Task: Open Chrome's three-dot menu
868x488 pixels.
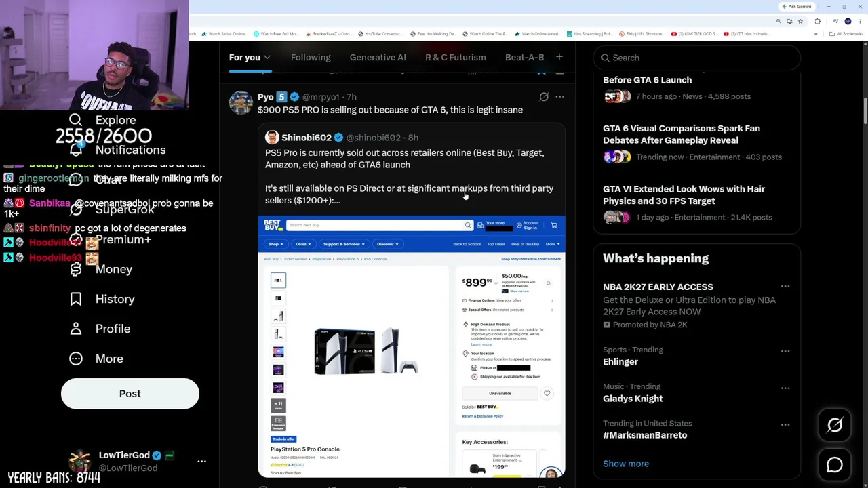Action: pos(860,22)
